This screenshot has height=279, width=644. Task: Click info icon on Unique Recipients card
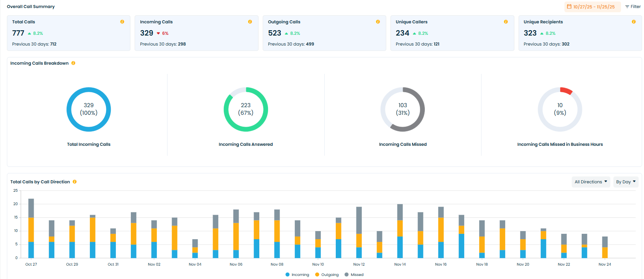pos(634,22)
